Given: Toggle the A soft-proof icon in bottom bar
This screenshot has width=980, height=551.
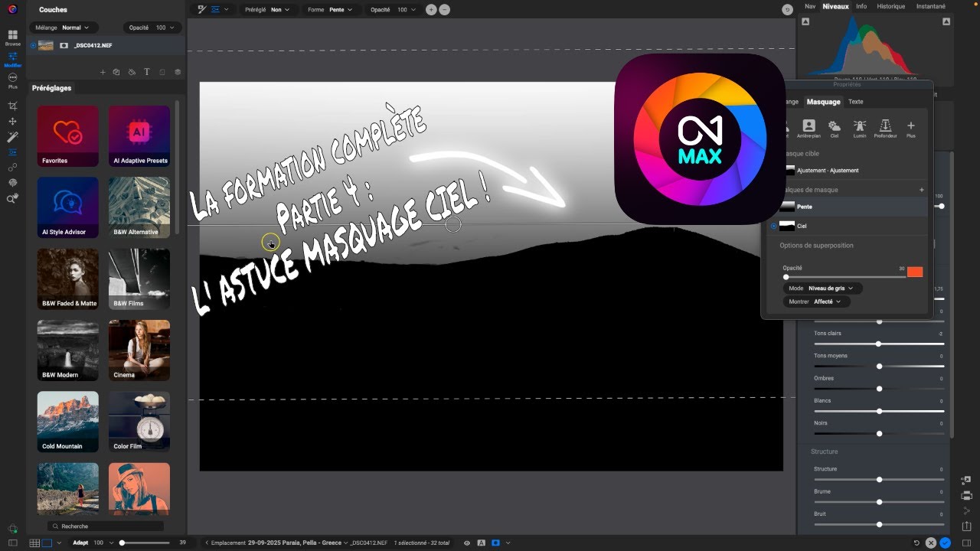Looking at the screenshot, I should [481, 543].
